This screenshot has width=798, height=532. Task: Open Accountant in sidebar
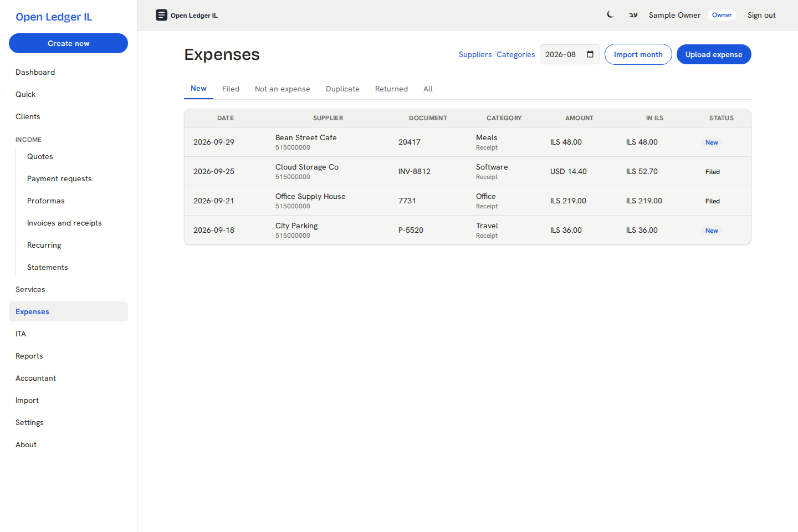pos(68,378)
